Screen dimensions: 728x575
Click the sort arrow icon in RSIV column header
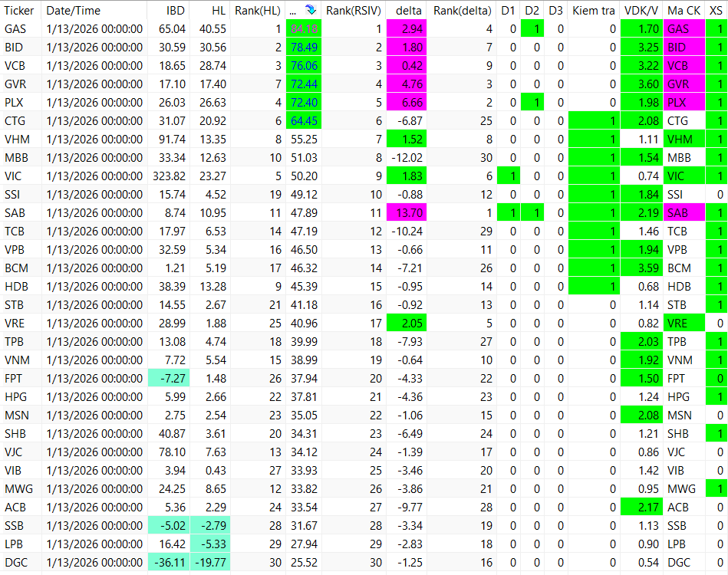point(311,10)
